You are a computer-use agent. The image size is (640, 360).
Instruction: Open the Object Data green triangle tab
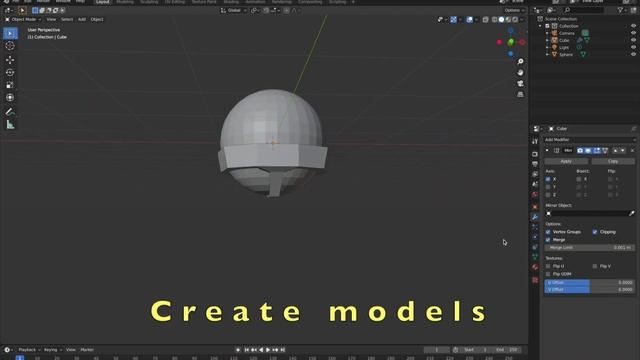pos(535,257)
